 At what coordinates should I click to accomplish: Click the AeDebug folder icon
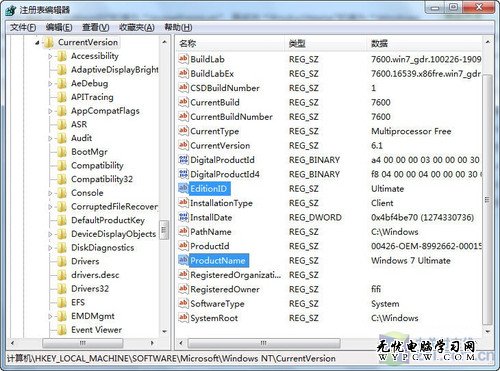point(62,83)
